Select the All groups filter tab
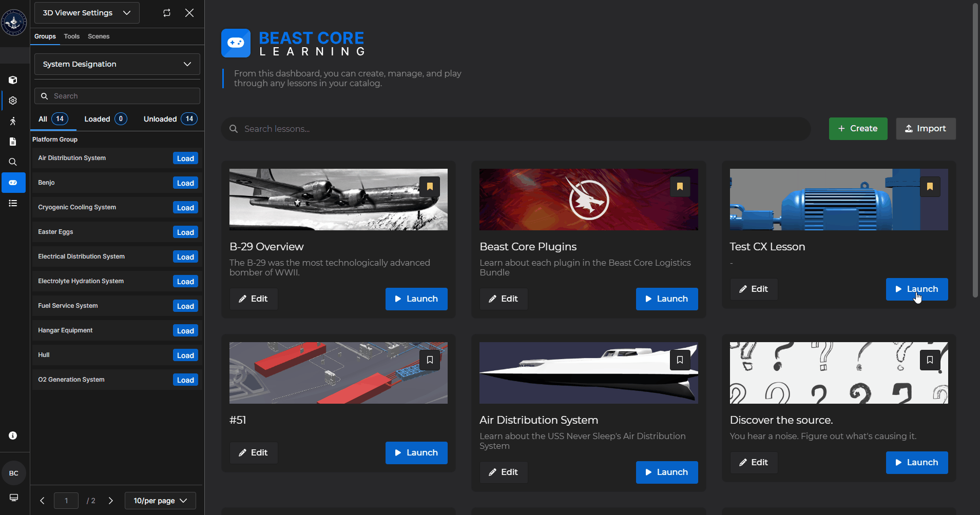Image resolution: width=980 pixels, height=515 pixels. [x=53, y=119]
